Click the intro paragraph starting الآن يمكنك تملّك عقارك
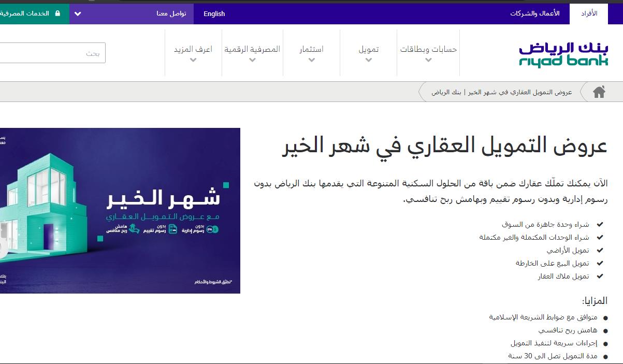Viewport: 623px width, 364px height. 431,191
